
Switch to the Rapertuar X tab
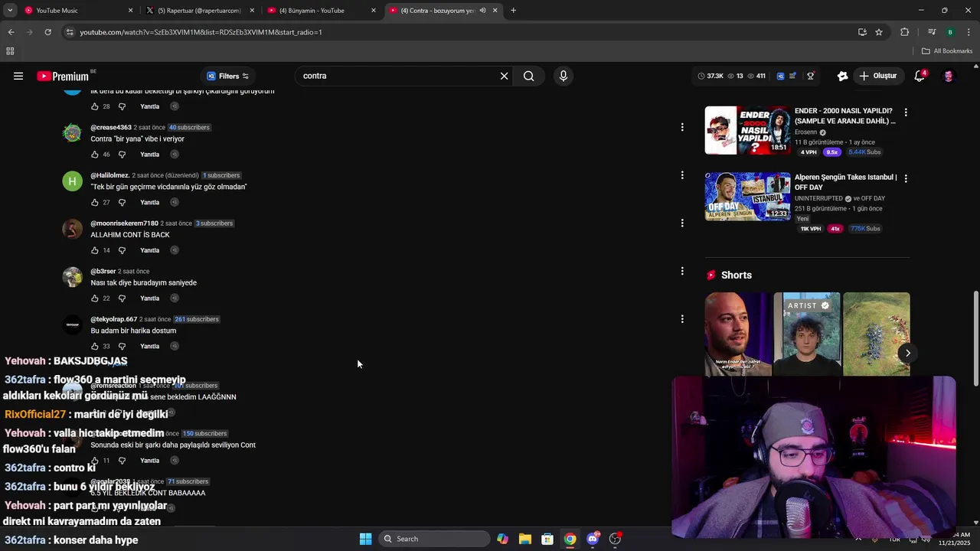pyautogui.click(x=199, y=11)
